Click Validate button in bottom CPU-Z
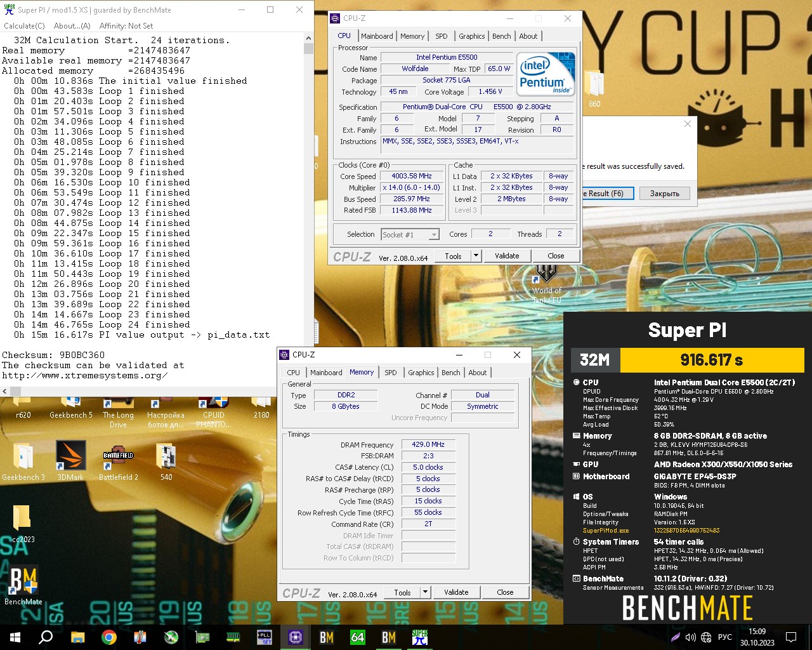This screenshot has width=812, height=650. point(456,592)
